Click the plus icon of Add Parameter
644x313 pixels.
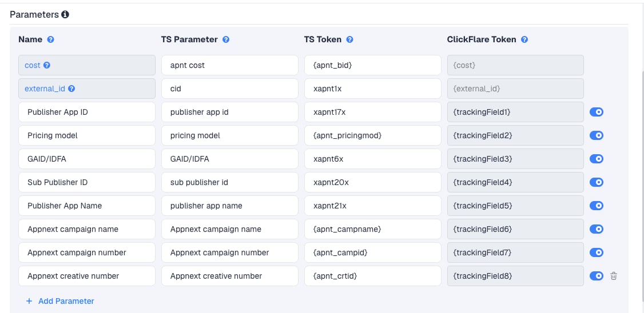coord(29,301)
